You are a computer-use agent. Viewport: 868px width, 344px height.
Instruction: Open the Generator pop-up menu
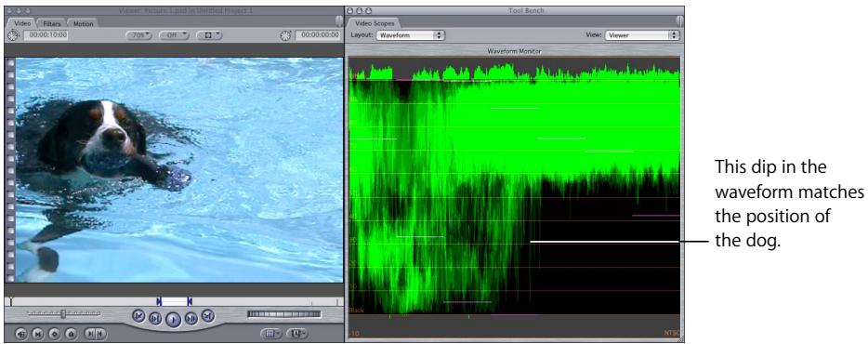297,334
